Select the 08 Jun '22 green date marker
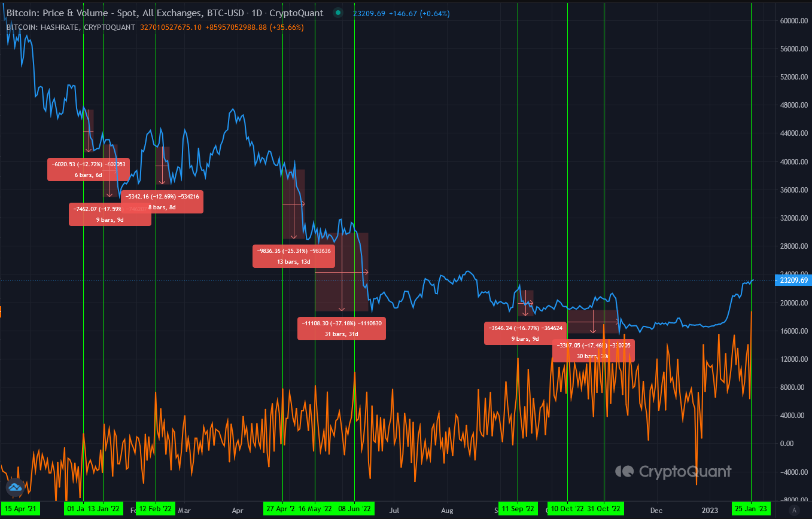Screen dimensions: 812x519 tap(354, 509)
